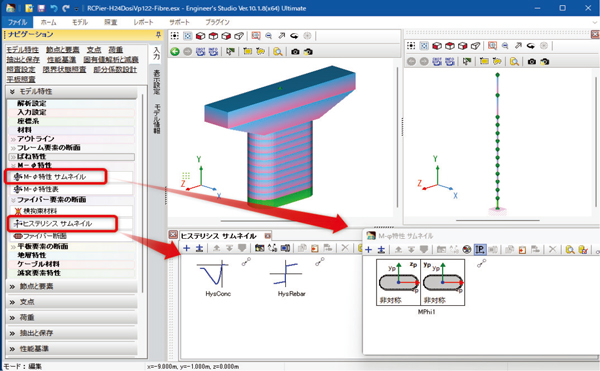Open ヒステリシス サムネイル tree item
The image size is (600, 371).
(x=62, y=224)
